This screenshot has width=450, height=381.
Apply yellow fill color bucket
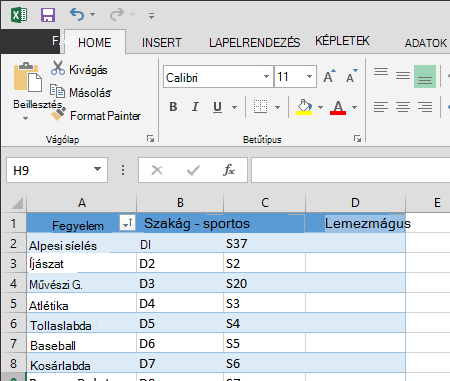(304, 107)
